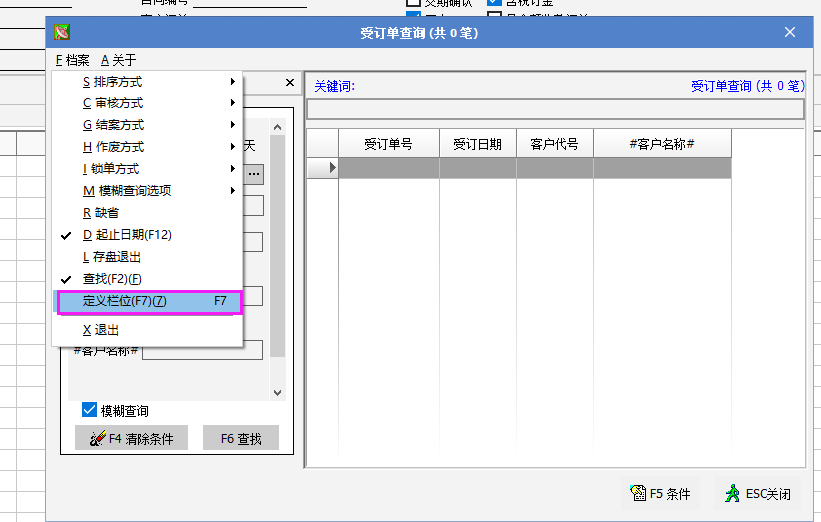Click the 关键词 keyword input field
The image size is (821, 522).
[555, 109]
